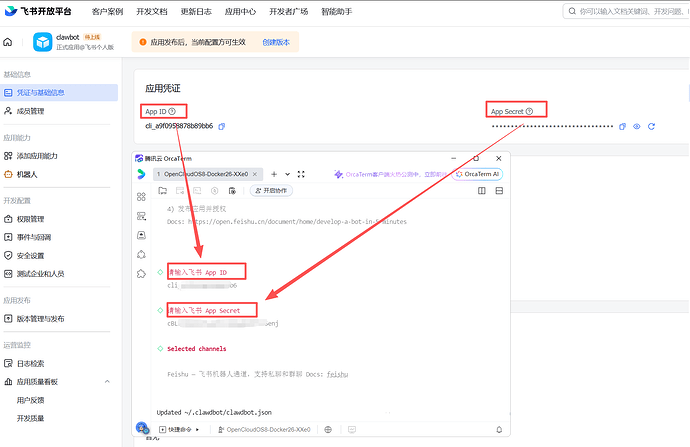This screenshot has height=447, width=690.
Task: Open the 客户案例 menu
Action: (x=107, y=12)
